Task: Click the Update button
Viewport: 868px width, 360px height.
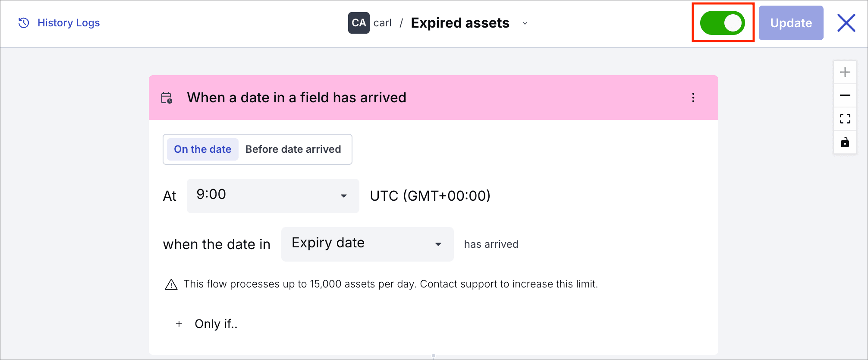Action: click(791, 23)
